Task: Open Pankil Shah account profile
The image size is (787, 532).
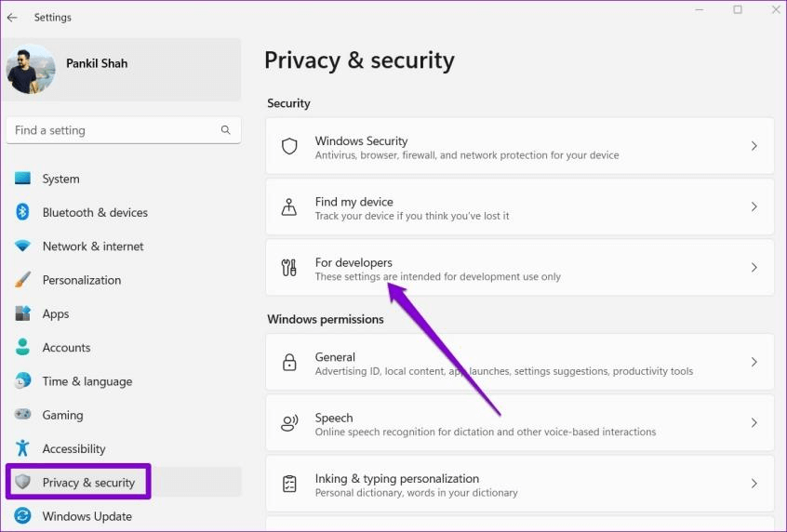Action: click(x=97, y=64)
